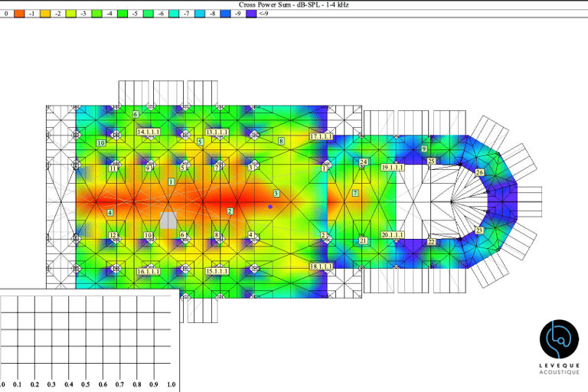Click yellow speaker marker 11
The image size is (588, 392).
coord(113,168)
